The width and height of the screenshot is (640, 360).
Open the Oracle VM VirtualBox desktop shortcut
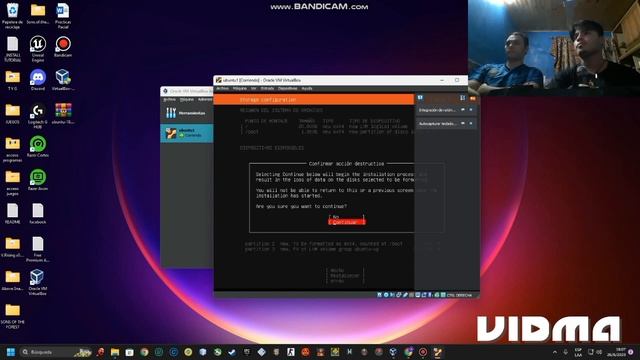(38, 282)
